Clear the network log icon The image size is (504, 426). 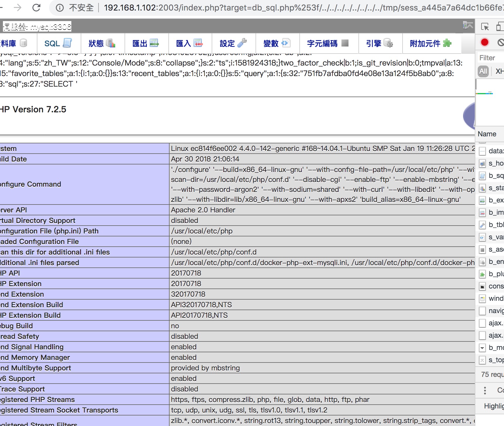point(501,42)
